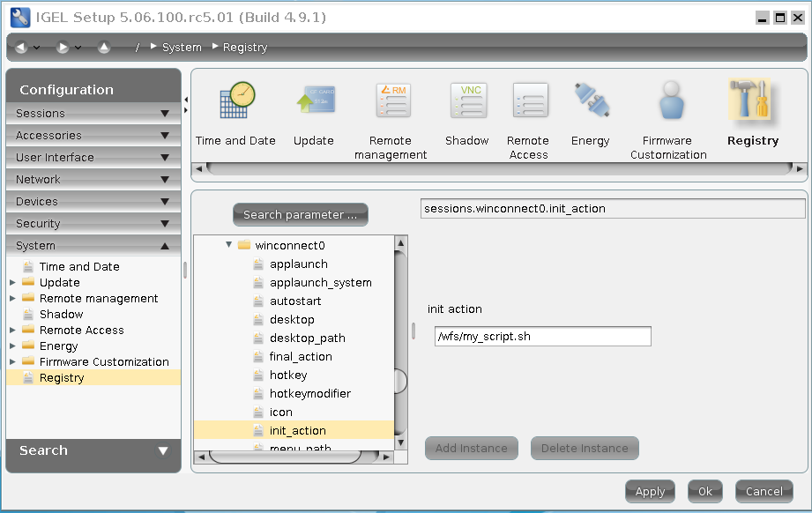Image resolution: width=812 pixels, height=513 pixels.
Task: Select the Energy toolbar icon
Action: (590, 100)
